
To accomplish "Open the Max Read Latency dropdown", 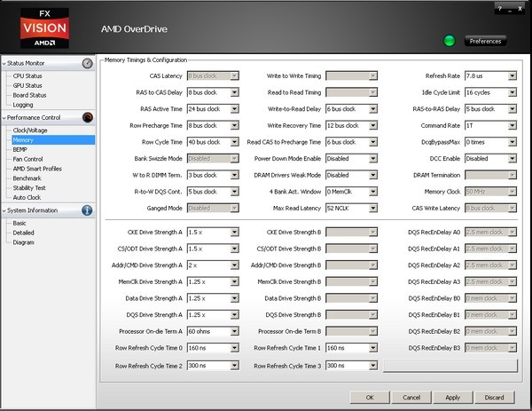I will click(373, 208).
